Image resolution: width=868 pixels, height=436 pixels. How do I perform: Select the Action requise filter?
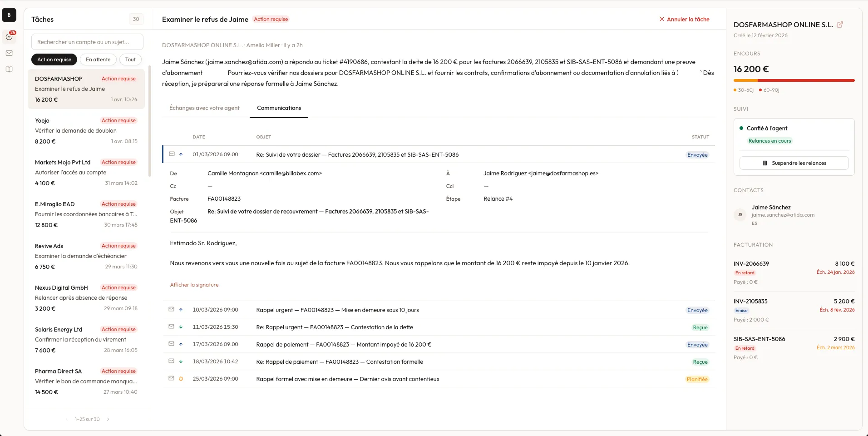54,59
